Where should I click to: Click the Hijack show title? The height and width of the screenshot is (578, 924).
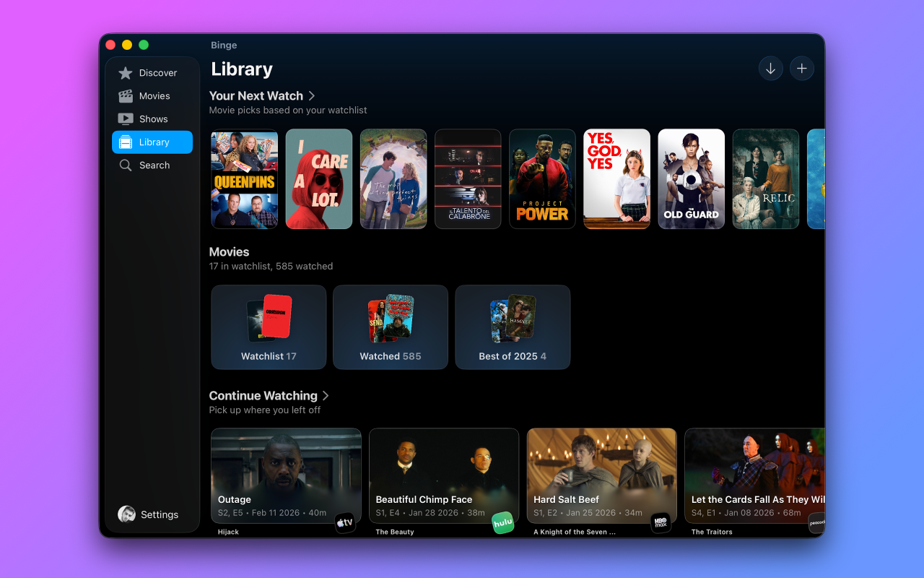228,532
